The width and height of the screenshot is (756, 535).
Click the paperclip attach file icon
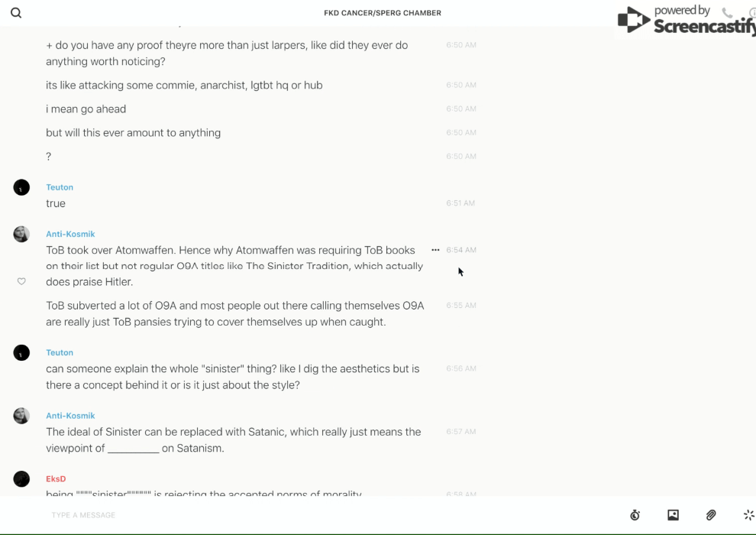tap(711, 515)
